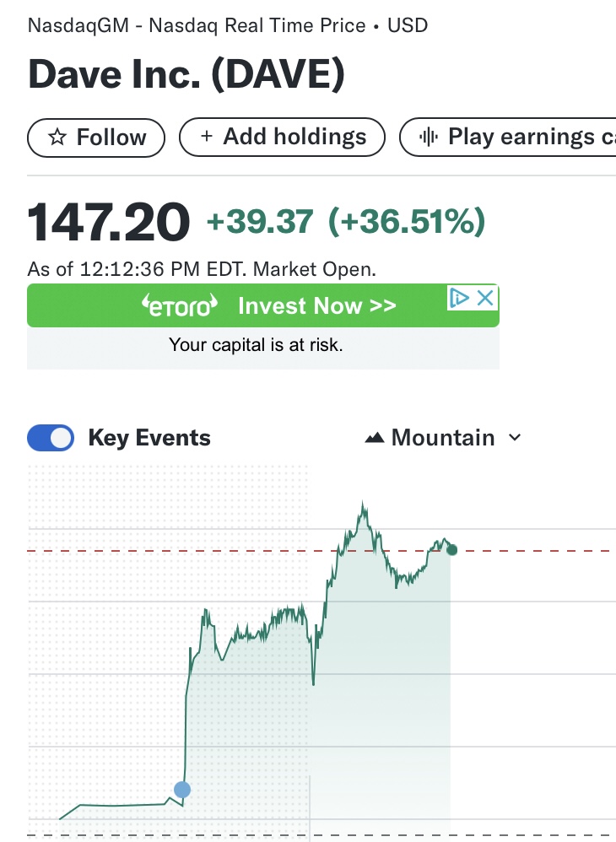Expand the Mountain chart type chevron
This screenshot has width=616, height=842.
(515, 438)
